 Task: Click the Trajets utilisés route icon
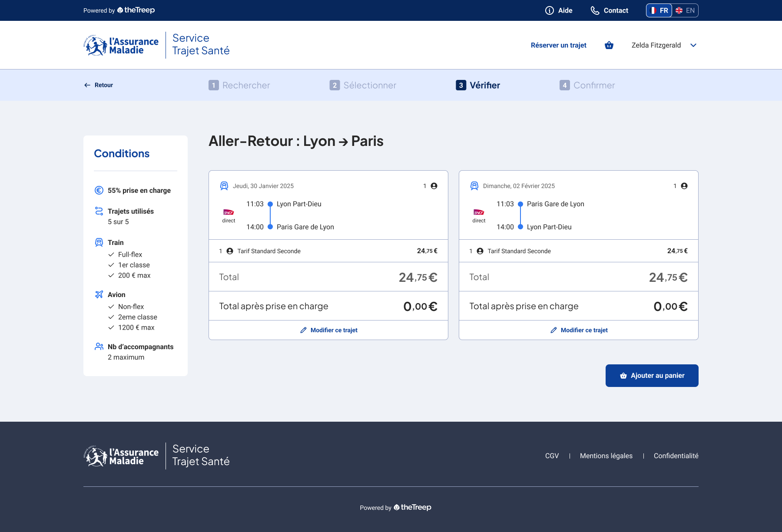point(99,211)
